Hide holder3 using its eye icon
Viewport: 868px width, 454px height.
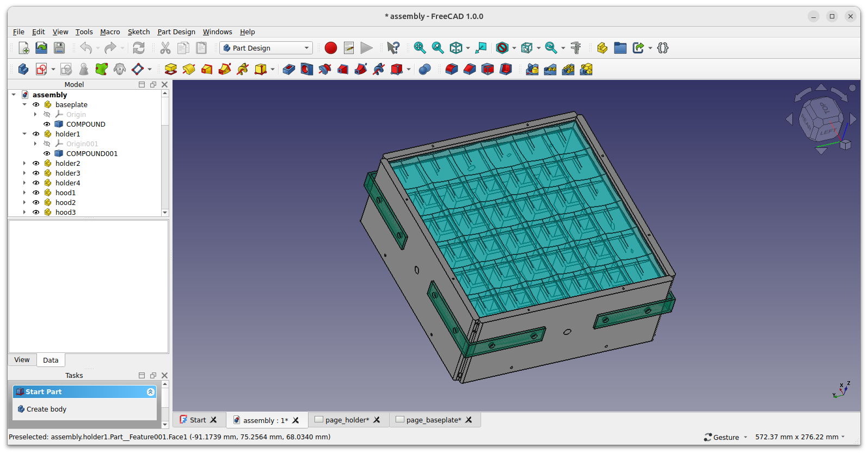point(36,173)
